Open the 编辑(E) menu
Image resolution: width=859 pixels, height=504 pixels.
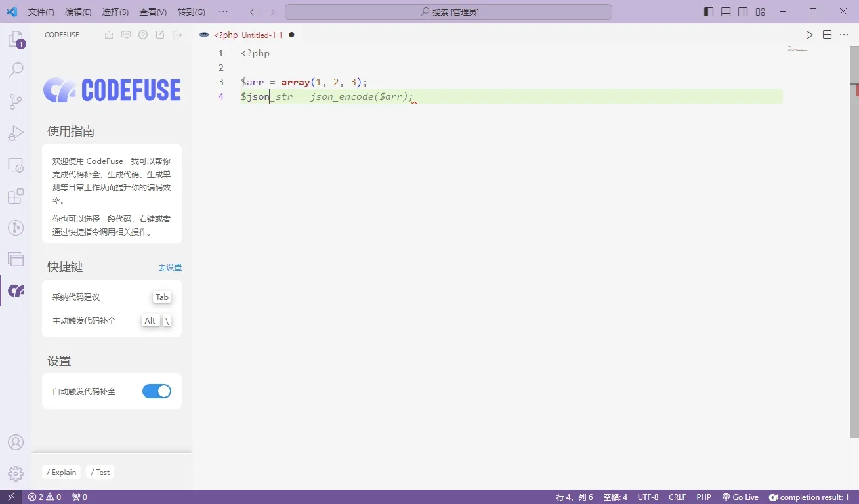pos(78,12)
